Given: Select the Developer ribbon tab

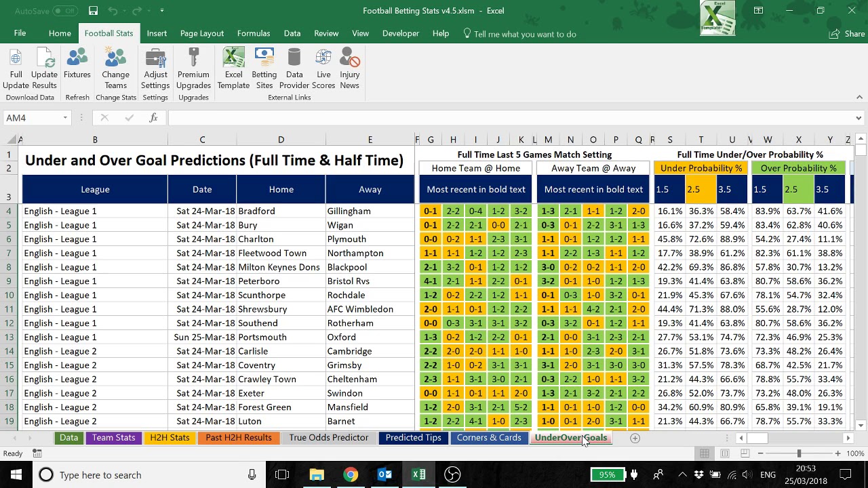Looking at the screenshot, I should tap(401, 33).
